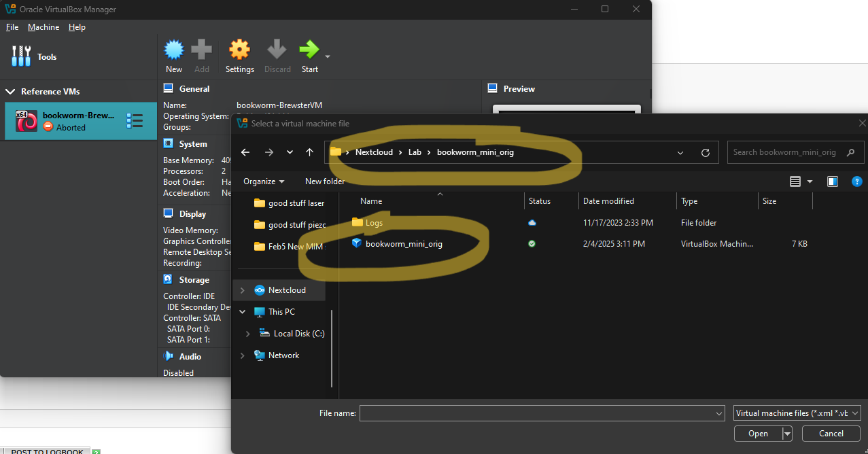Click the grayed-out Add machine icon
The width and height of the screenshot is (868, 454).
[202, 50]
